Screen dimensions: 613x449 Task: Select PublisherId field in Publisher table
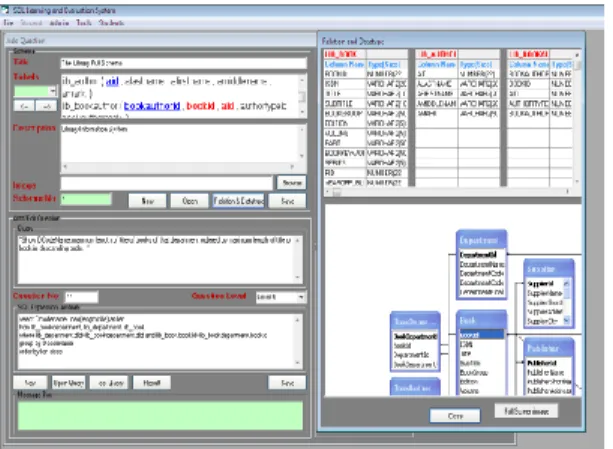tap(542, 363)
